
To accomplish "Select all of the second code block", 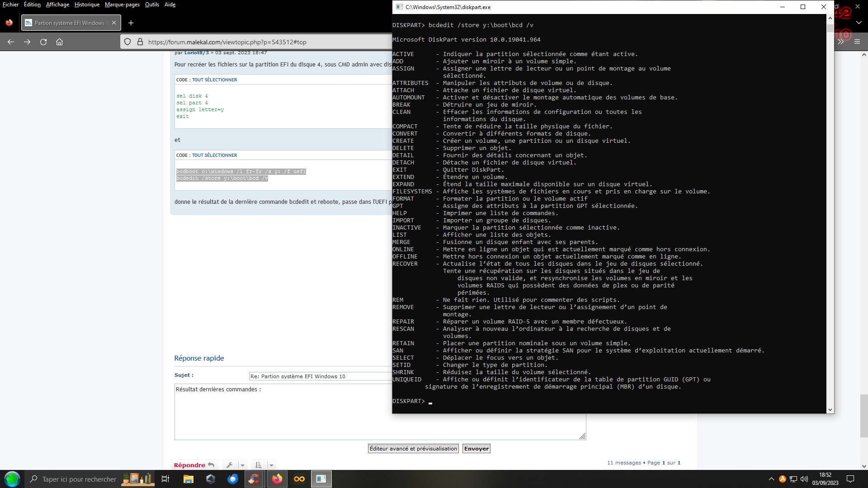I will 214,155.
